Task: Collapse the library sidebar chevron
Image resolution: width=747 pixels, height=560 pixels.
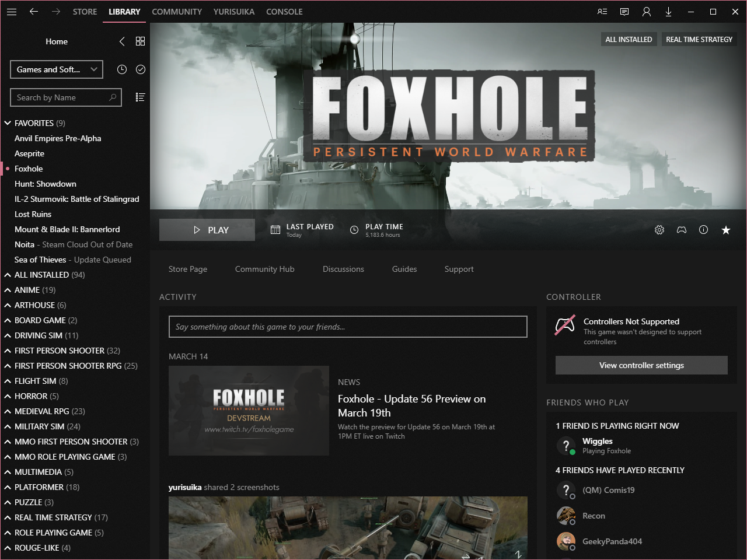Action: click(122, 41)
